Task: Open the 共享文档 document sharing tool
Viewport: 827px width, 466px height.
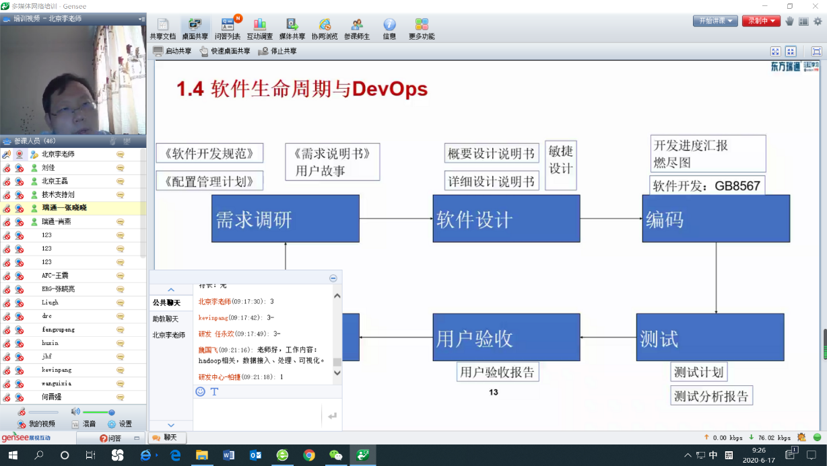Action: 162,29
